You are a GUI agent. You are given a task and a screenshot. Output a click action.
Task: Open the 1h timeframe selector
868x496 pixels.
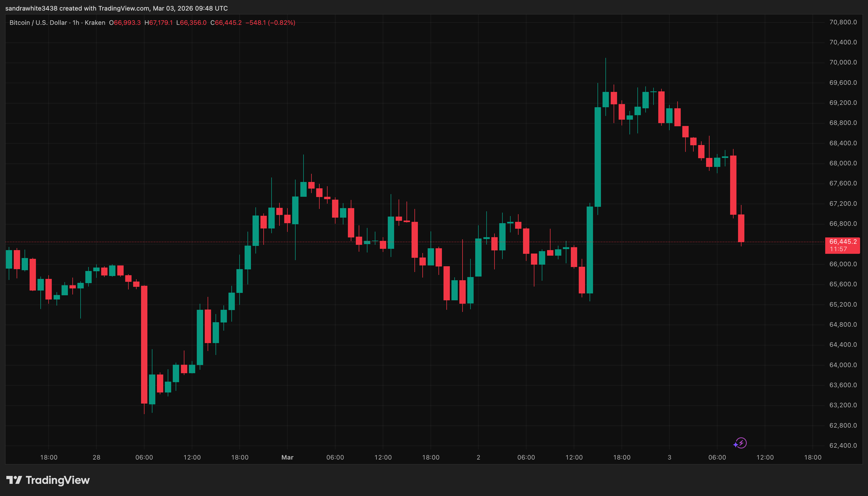point(76,22)
